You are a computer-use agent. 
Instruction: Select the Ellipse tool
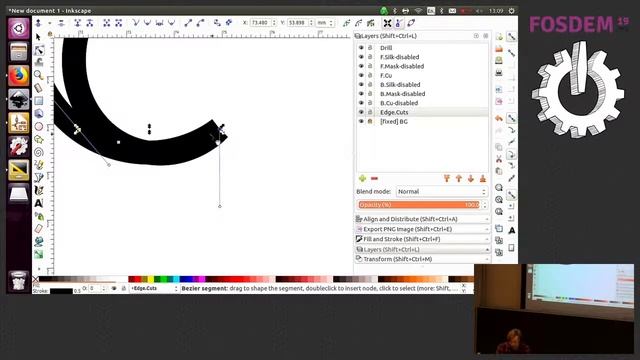[38, 127]
